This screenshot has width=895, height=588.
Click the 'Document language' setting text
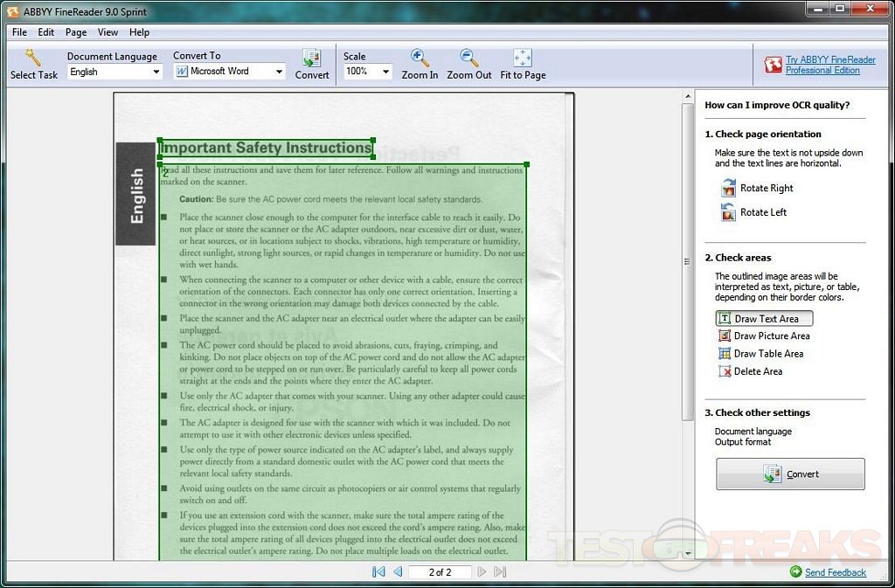click(753, 431)
